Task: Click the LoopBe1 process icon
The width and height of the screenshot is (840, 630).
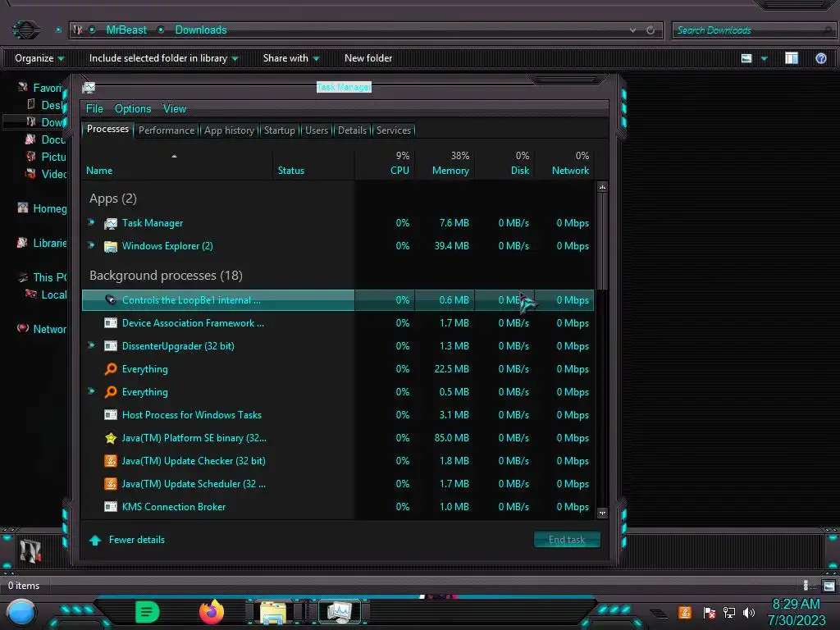Action: point(111,300)
